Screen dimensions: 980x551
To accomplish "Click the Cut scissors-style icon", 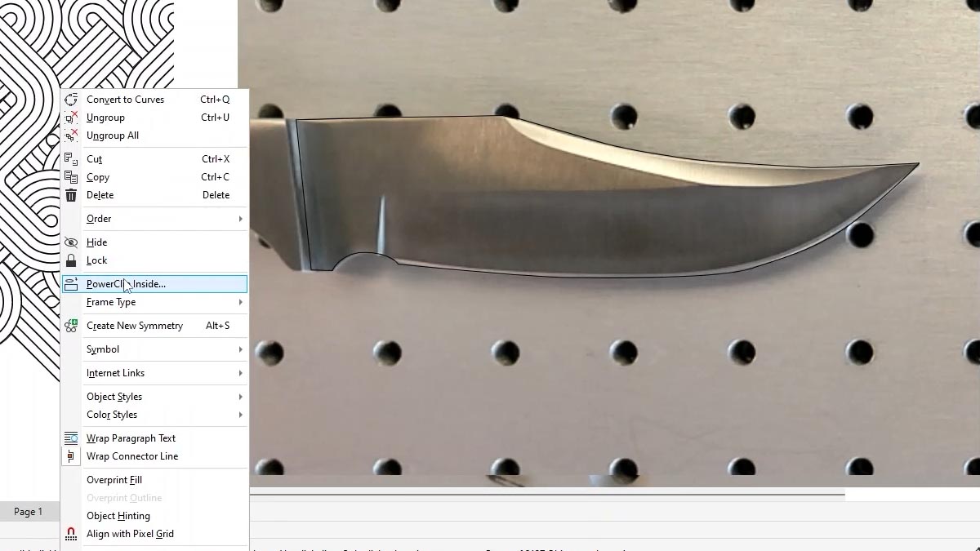I will pos(71,158).
